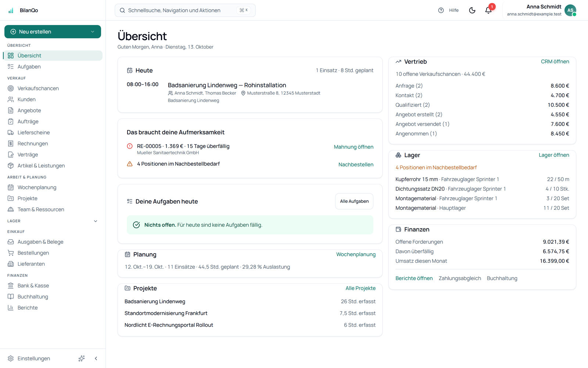This screenshot has width=588, height=368.
Task: Open today's Badsanierung Lindenweg — Rohinstallation entry
Action: (250, 92)
